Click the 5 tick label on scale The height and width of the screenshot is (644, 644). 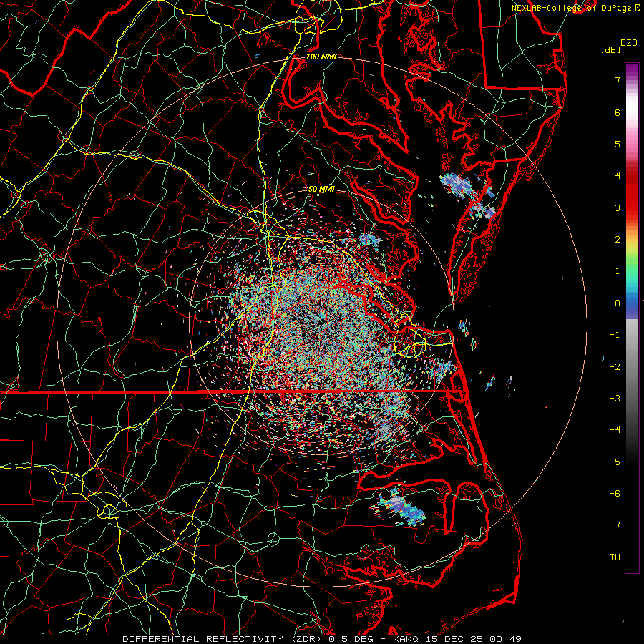(618, 145)
